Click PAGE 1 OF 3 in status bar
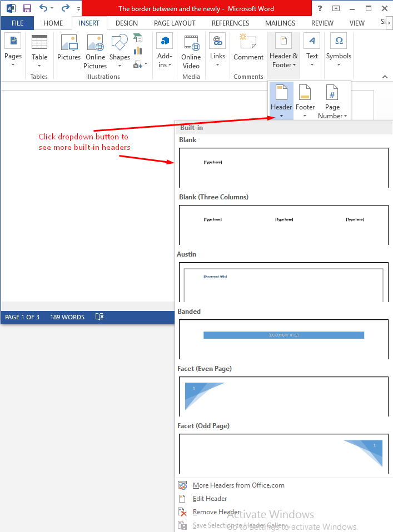 22,317
